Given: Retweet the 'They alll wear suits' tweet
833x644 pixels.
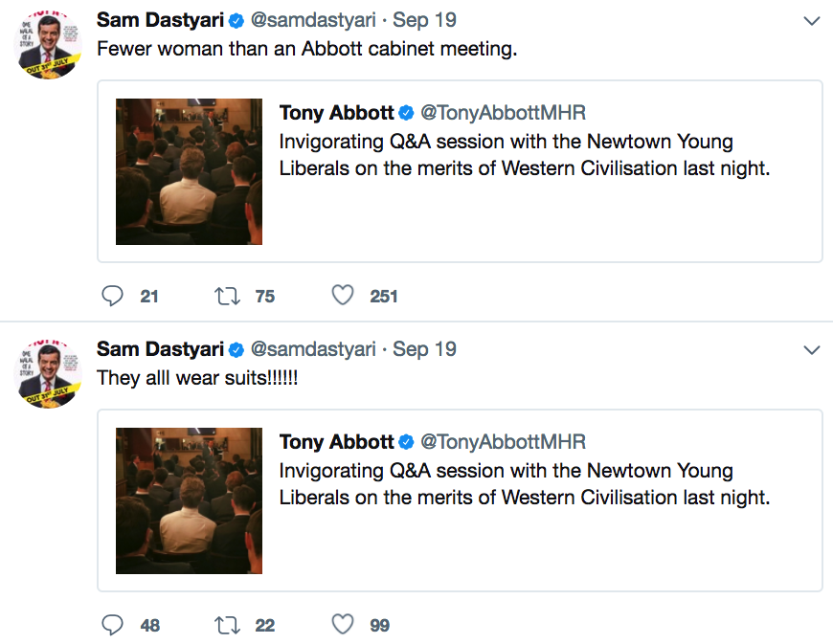Looking at the screenshot, I should (x=228, y=625).
